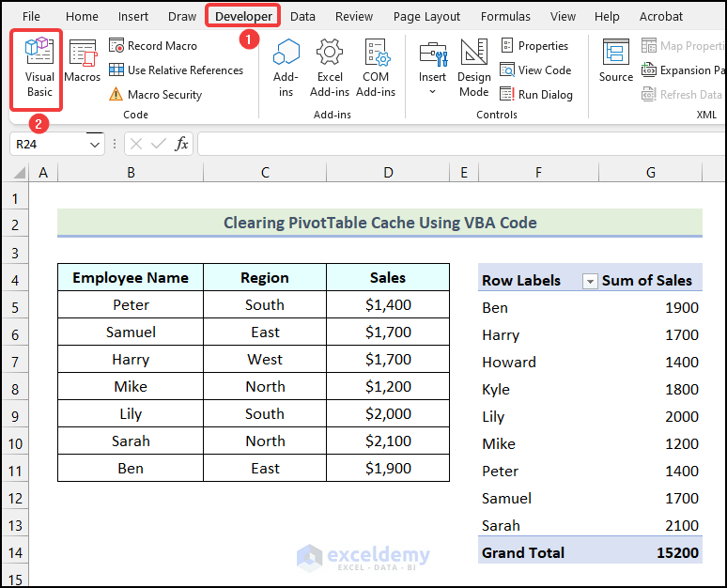Open the Help tab
Screen dimensions: 727x588
[607, 17]
